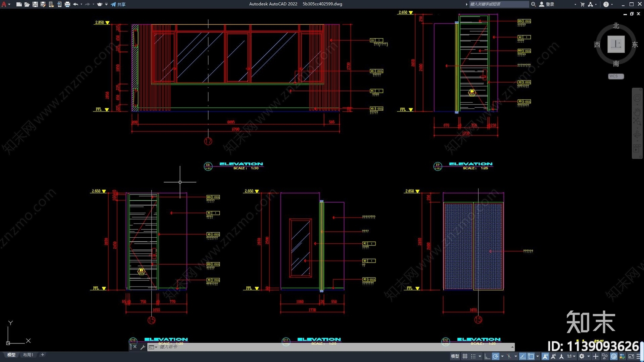
Task: Close the command line with X icon
Action: coord(135,347)
